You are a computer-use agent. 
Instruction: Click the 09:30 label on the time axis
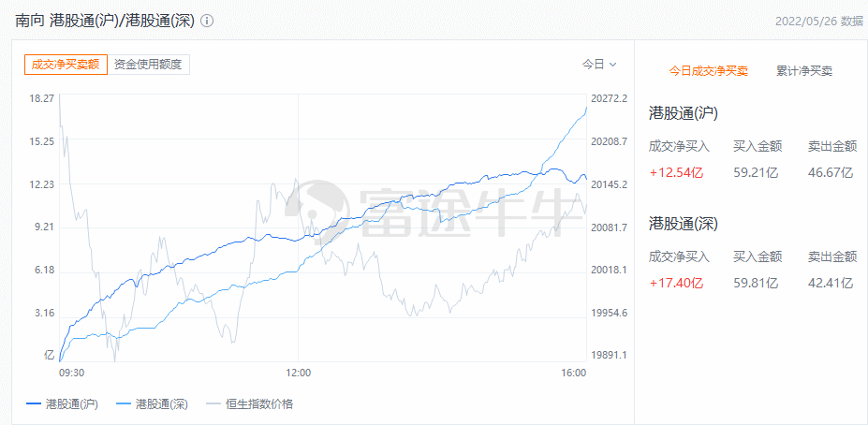tap(72, 373)
